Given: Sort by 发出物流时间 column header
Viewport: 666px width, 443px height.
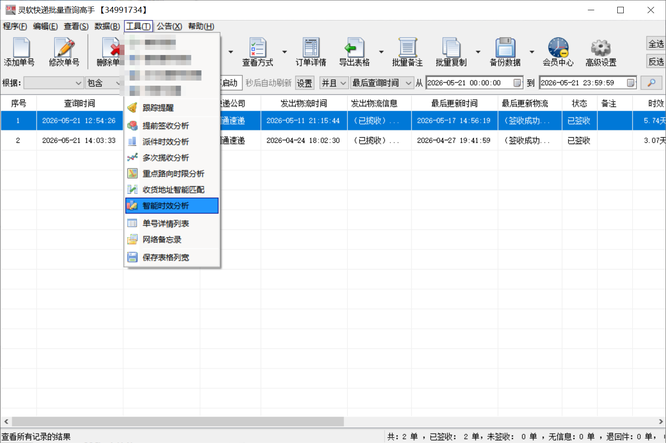Looking at the screenshot, I should [304, 103].
